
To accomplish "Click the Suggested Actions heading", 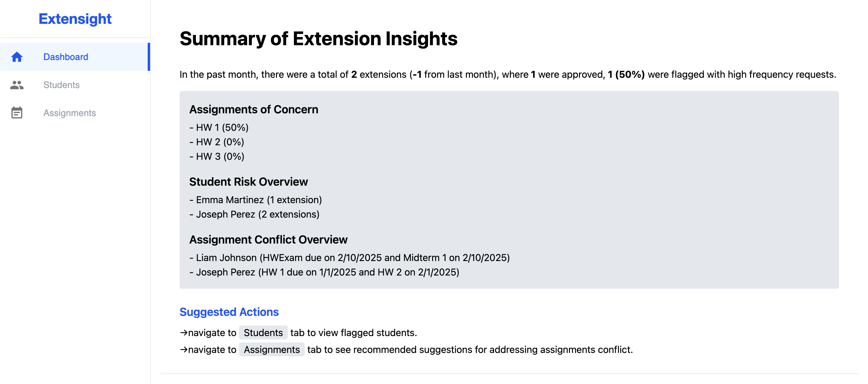I will tap(229, 312).
